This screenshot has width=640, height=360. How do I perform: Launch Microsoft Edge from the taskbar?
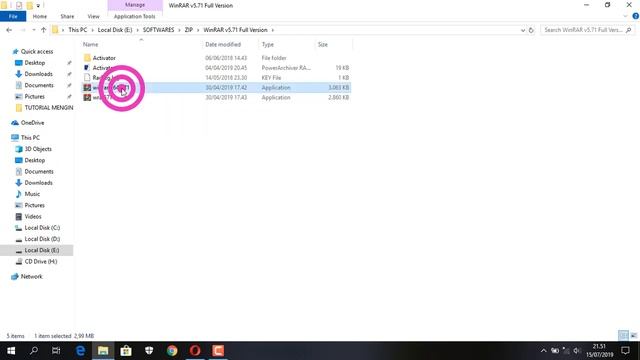(x=80, y=351)
